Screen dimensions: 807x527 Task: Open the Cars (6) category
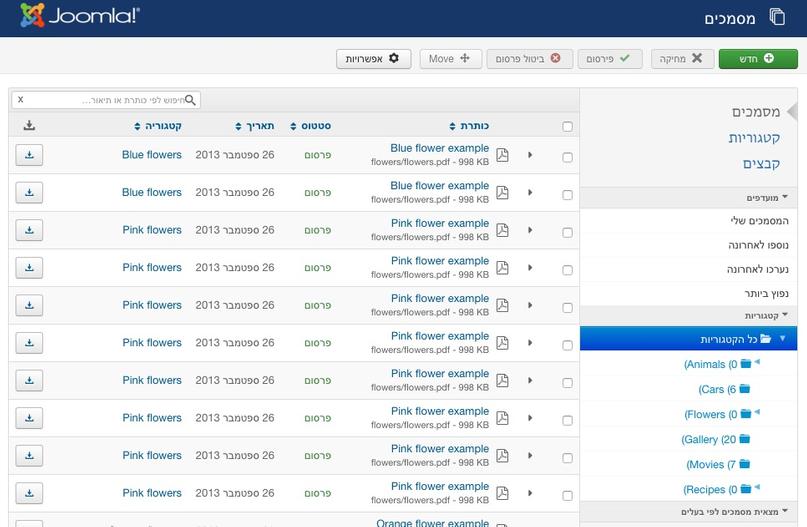click(x=717, y=389)
